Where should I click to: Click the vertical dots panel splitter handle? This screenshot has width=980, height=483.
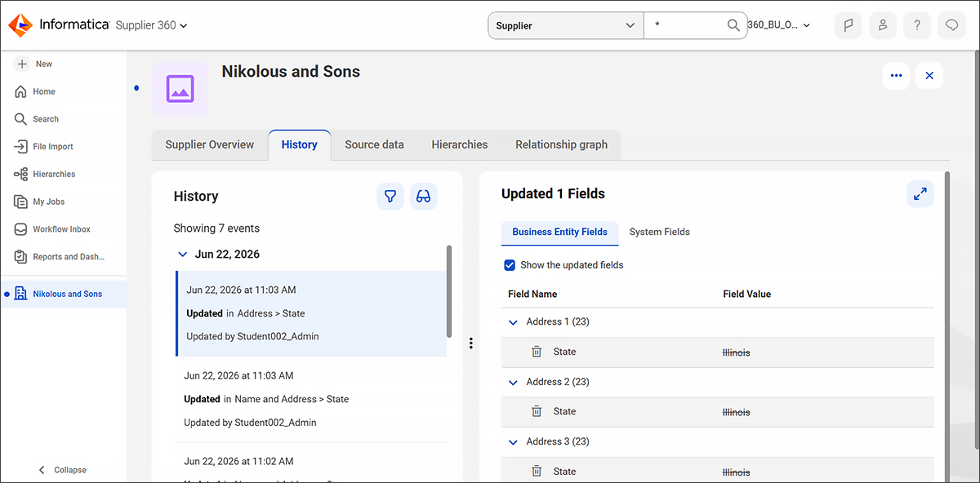click(471, 343)
